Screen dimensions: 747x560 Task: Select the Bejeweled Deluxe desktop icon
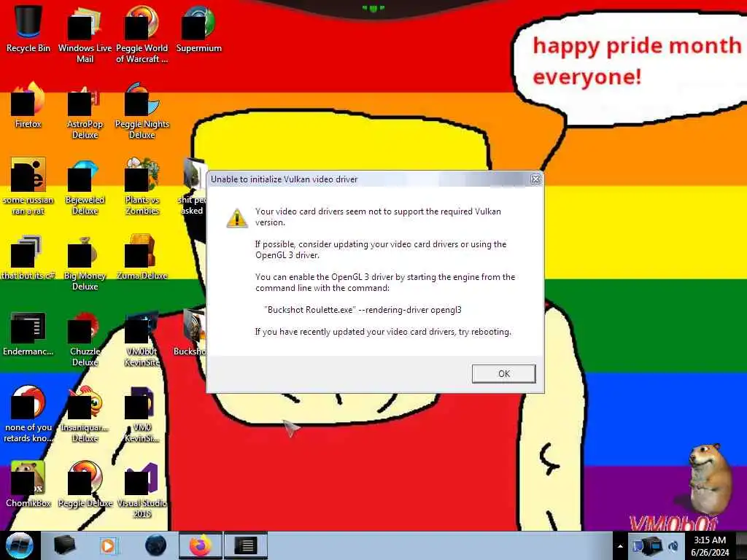pos(85,187)
